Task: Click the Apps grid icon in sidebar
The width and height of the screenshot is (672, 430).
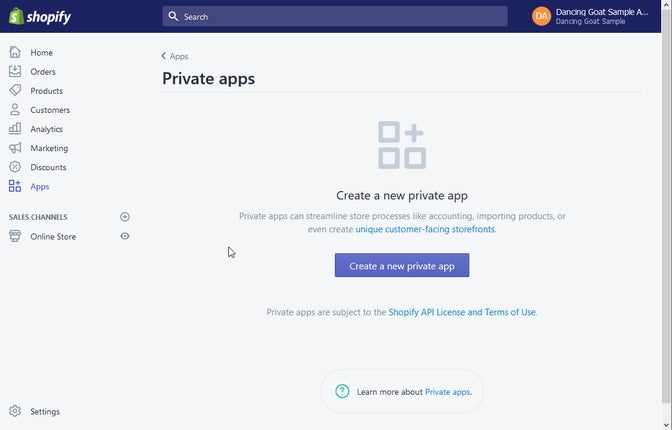Action: pyautogui.click(x=15, y=186)
